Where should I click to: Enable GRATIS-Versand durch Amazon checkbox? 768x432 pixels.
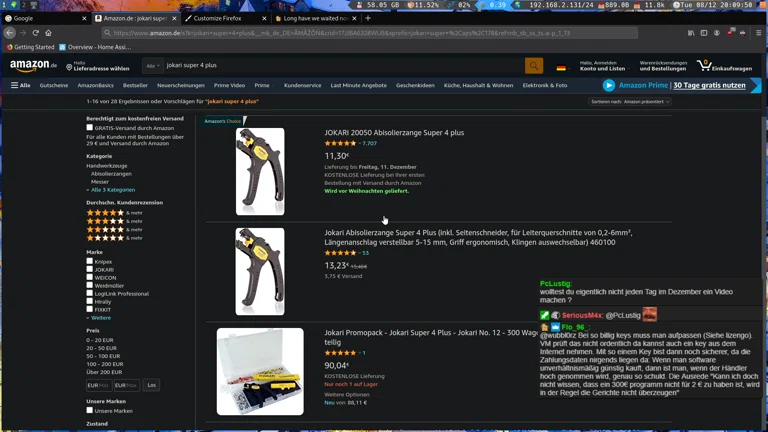coord(90,127)
